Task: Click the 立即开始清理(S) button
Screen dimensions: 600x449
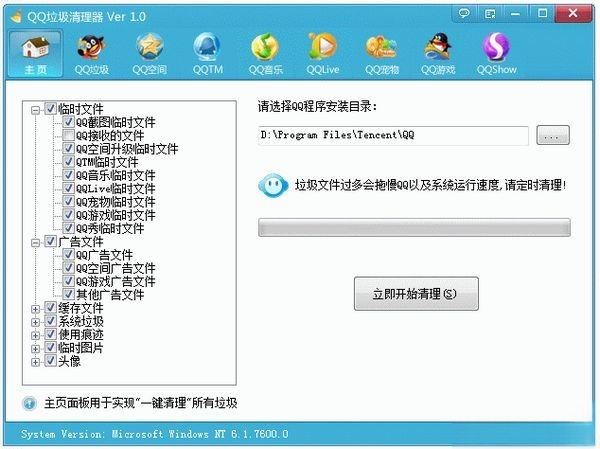Action: (416, 294)
